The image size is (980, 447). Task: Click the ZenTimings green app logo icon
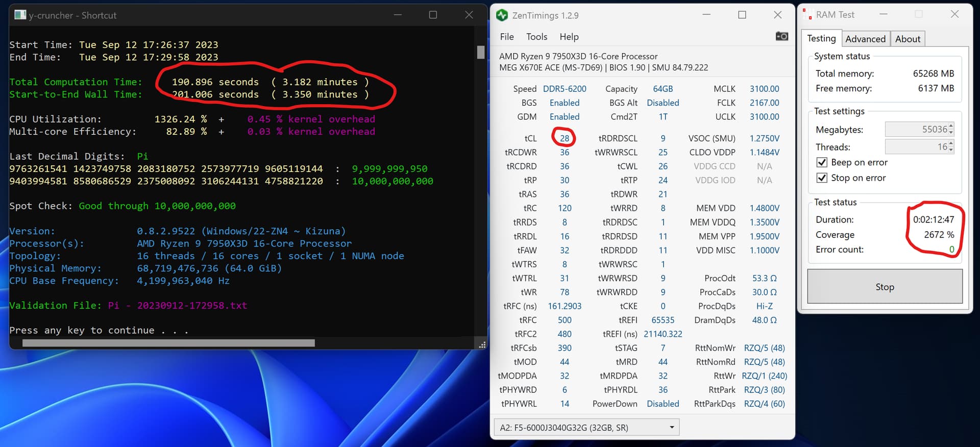point(502,15)
